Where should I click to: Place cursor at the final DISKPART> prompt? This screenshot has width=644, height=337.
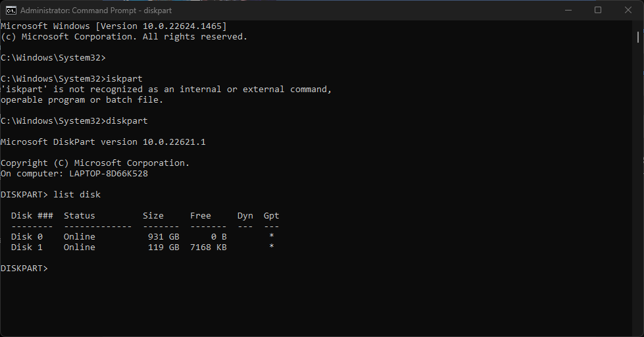point(24,269)
